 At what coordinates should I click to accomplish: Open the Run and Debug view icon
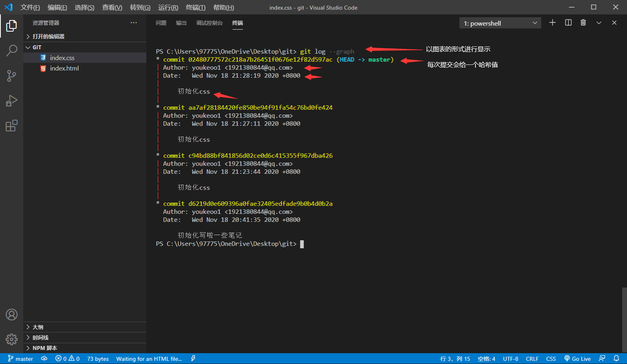click(12, 101)
